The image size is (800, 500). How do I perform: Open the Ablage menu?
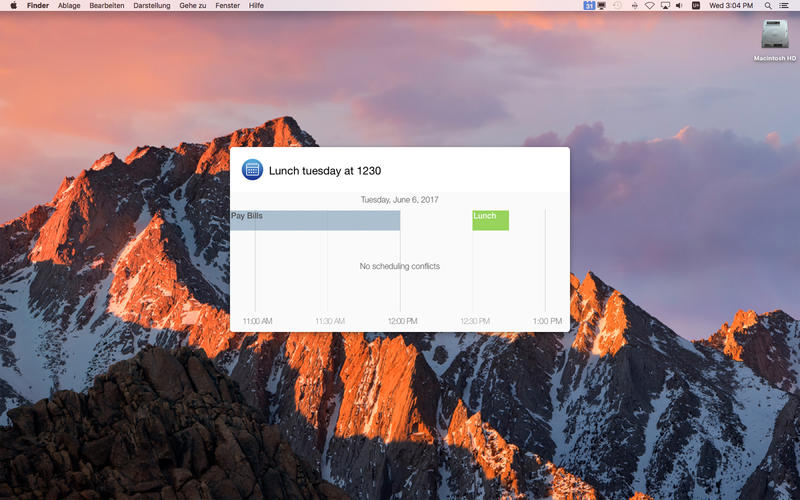tap(69, 6)
